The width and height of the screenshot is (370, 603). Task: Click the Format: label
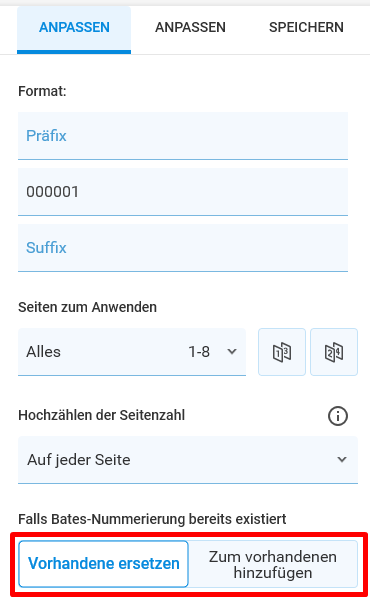pyautogui.click(x=42, y=92)
